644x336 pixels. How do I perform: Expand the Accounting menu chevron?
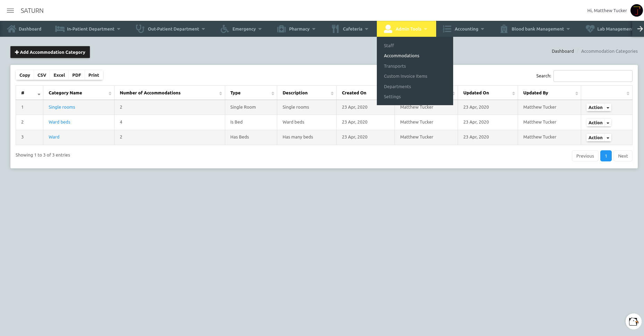[x=483, y=29]
